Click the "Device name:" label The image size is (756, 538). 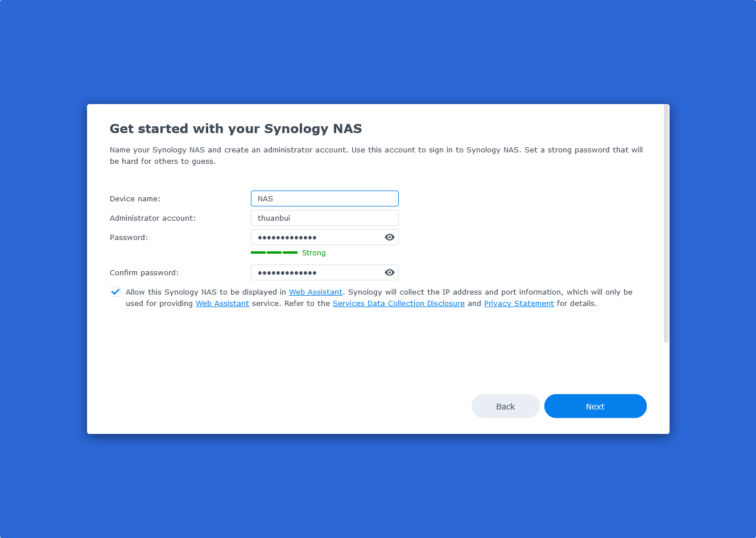click(x=135, y=198)
